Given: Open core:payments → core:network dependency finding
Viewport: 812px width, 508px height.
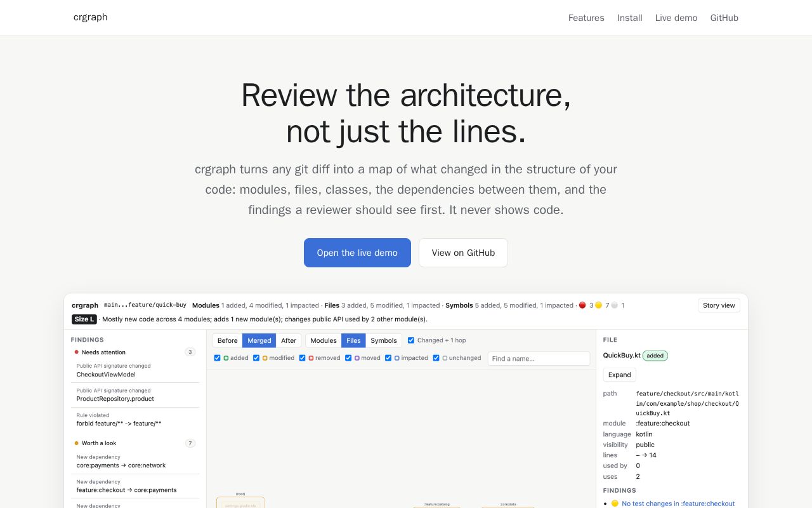Looking at the screenshot, I should click(134, 462).
